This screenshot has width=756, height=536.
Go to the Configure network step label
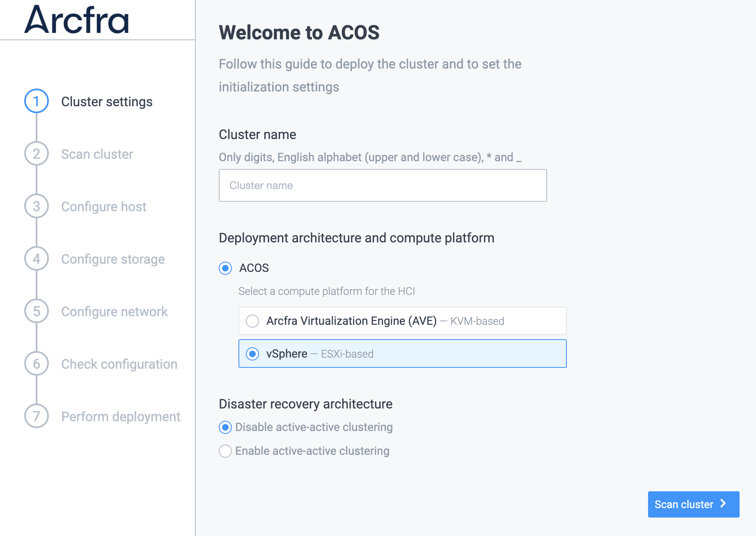coord(115,312)
